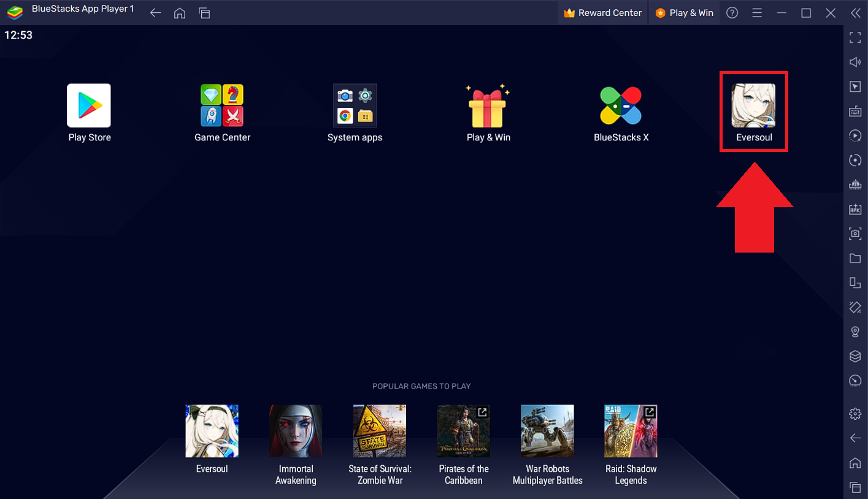Toggle fullscreen from the side toolbar
Image resolution: width=868 pixels, height=499 pixels.
(855, 37)
